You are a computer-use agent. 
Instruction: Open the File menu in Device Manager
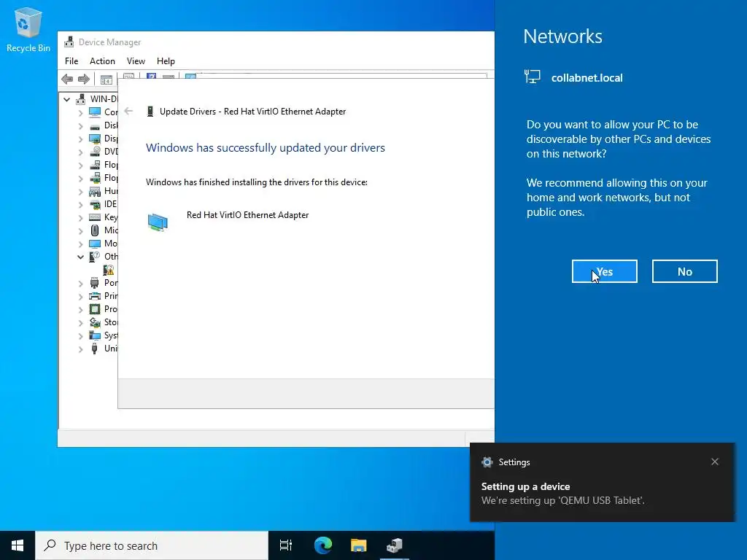(x=71, y=61)
